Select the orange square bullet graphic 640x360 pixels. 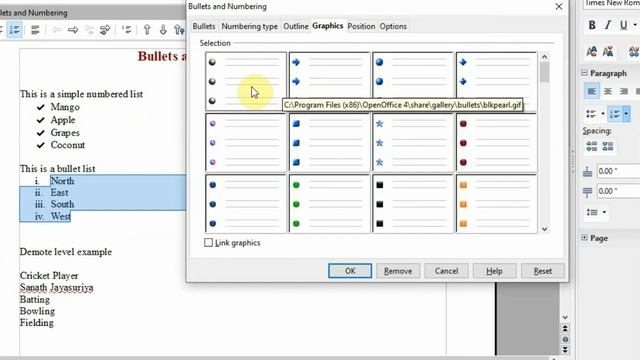pos(496,204)
